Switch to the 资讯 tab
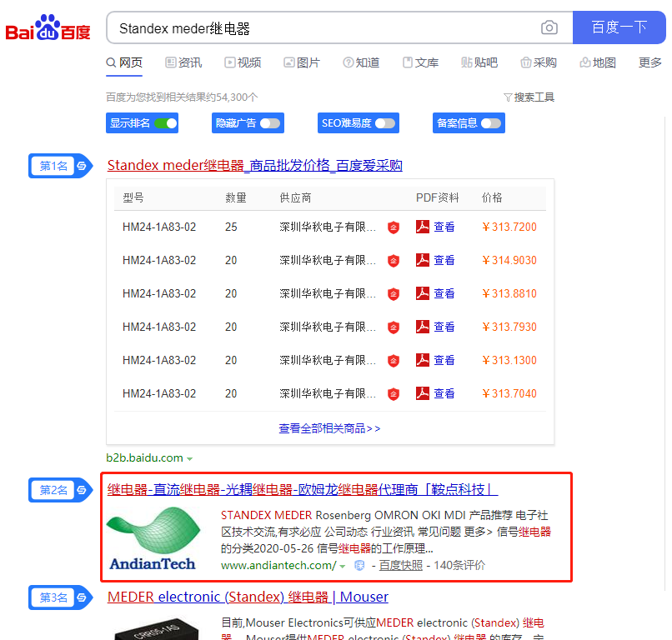 point(183,62)
